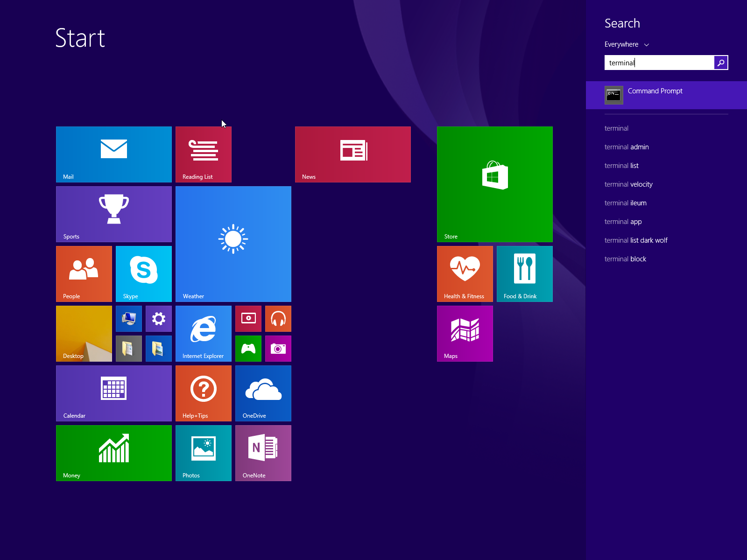747x560 pixels.
Task: Open the small Music headphones tile
Action: pyautogui.click(x=278, y=319)
